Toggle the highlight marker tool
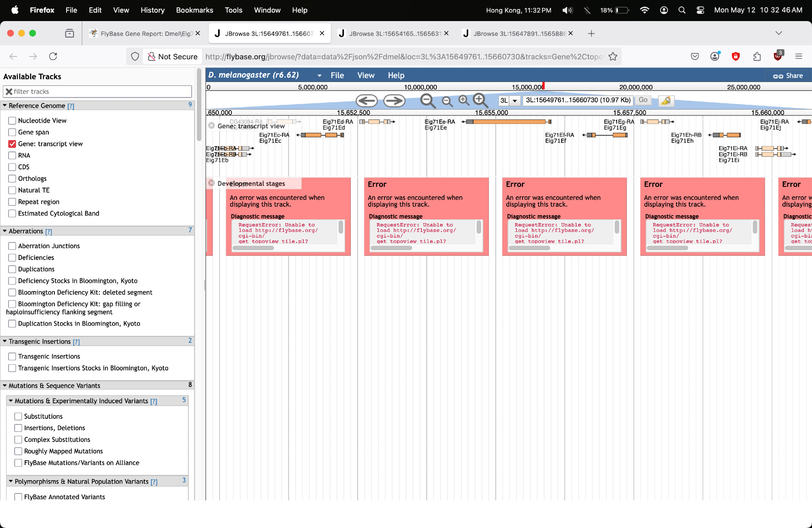 click(x=666, y=100)
